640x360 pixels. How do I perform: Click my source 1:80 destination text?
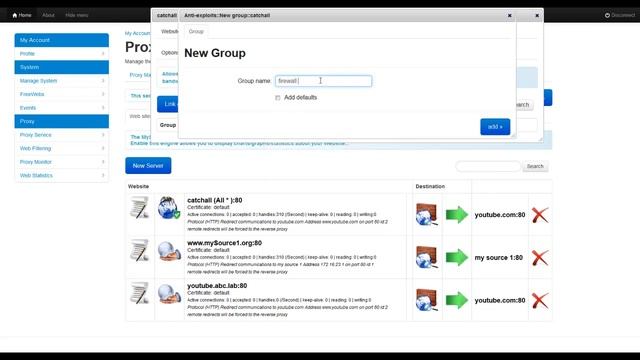coord(498,258)
